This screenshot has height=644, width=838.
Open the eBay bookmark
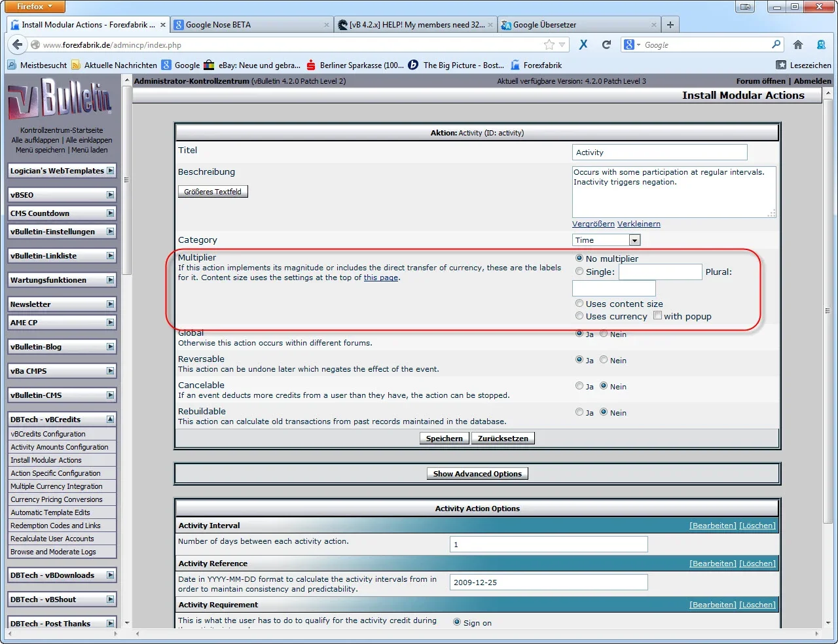(252, 65)
